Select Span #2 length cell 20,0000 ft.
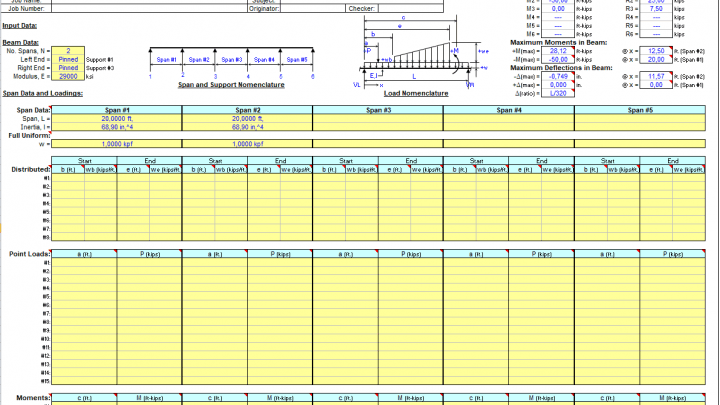The image size is (720, 405). point(248,118)
